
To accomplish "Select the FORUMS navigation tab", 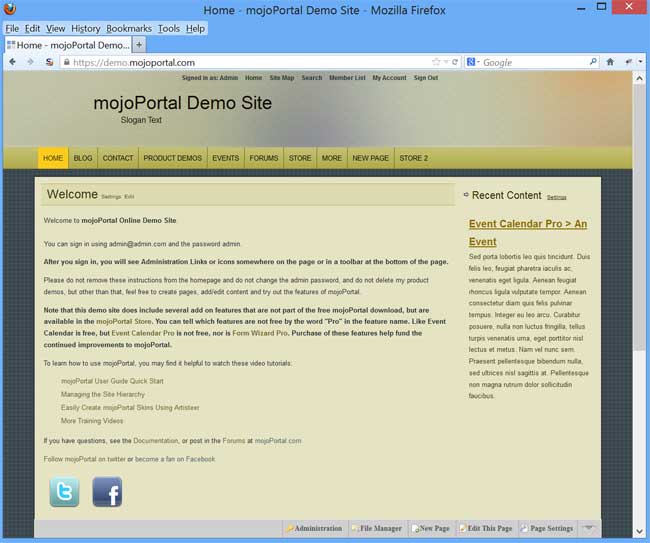I will 264,158.
